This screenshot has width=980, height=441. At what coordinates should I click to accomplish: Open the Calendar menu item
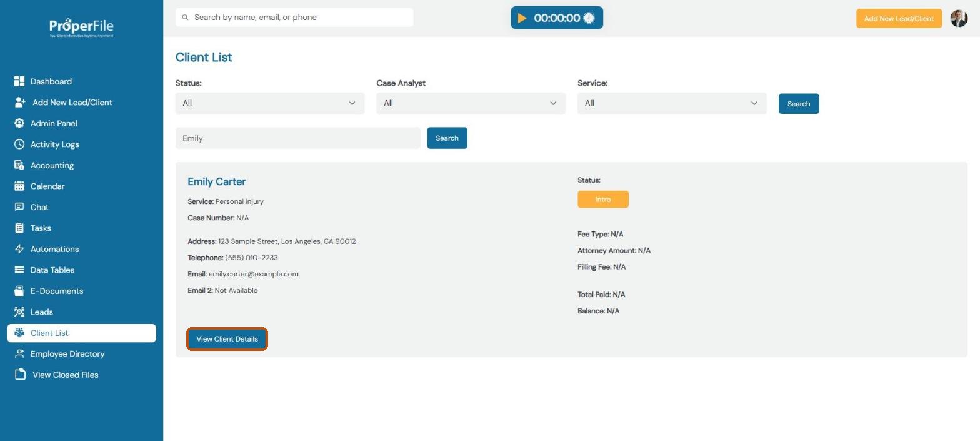point(47,186)
